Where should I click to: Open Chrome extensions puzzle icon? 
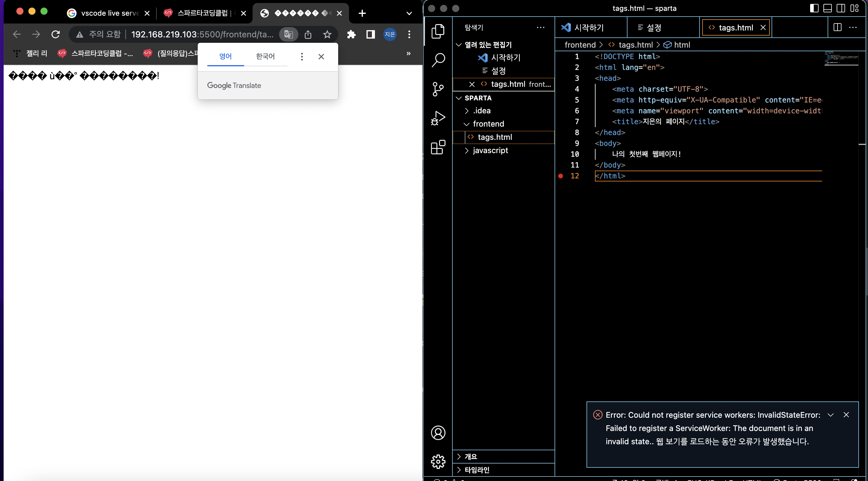[351, 34]
